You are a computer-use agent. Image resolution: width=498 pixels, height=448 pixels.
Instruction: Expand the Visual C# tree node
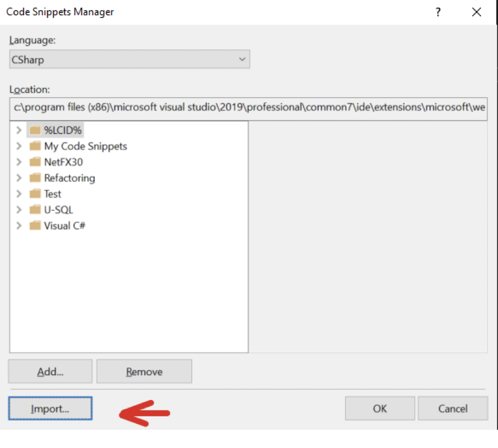tap(19, 225)
